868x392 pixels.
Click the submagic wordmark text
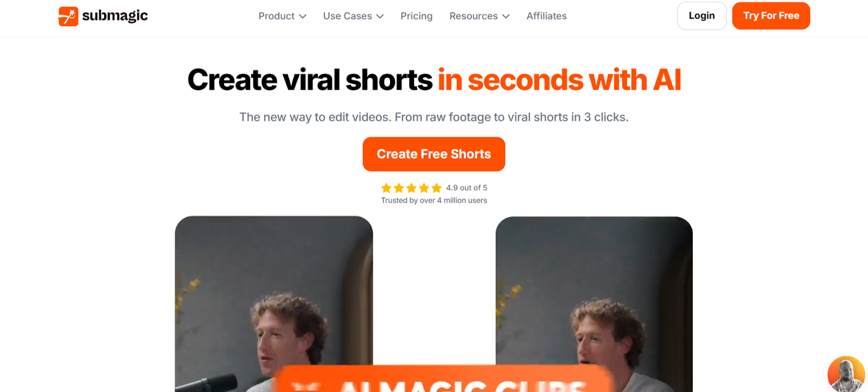point(115,16)
